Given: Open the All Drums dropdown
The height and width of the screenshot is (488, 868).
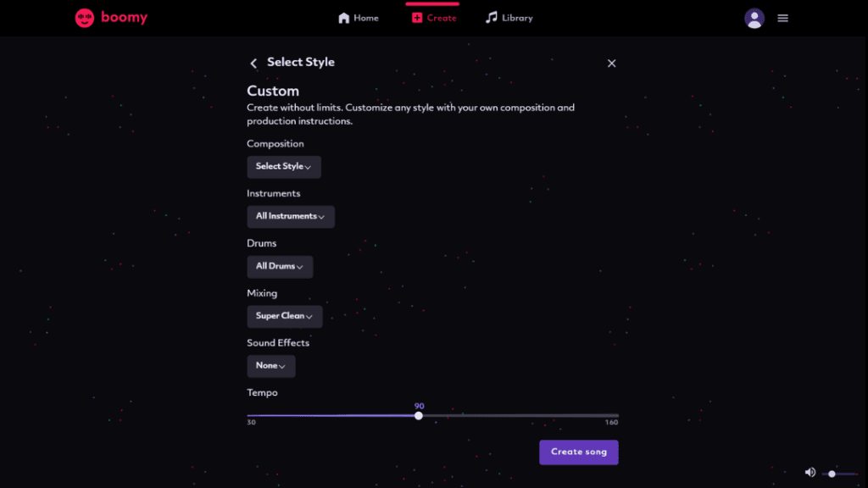Looking at the screenshot, I should (280, 266).
